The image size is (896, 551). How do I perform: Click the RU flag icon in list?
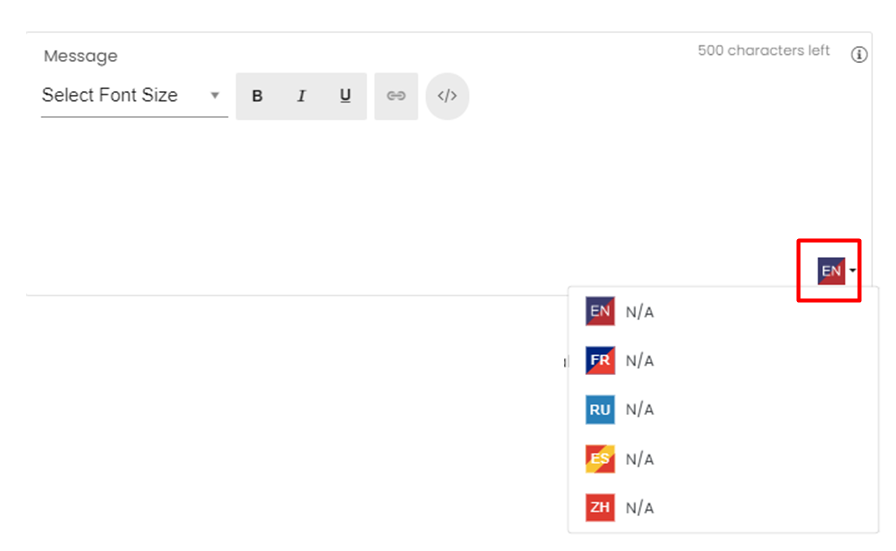(600, 409)
